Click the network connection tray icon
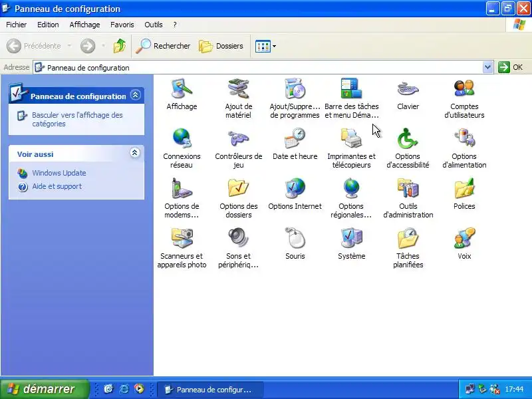This screenshot has width=532, height=399. [470, 389]
